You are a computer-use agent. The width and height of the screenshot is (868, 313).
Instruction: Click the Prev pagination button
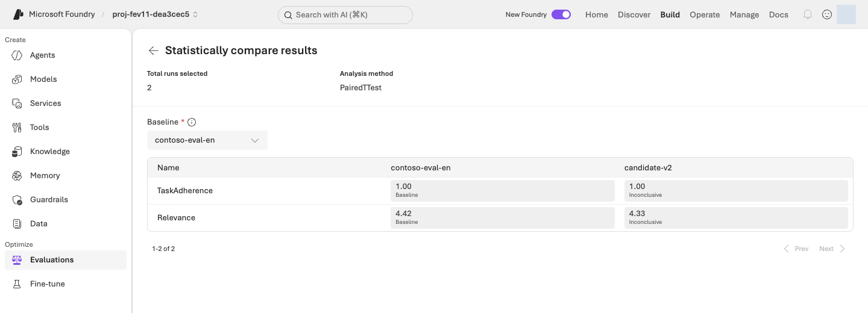coord(796,249)
